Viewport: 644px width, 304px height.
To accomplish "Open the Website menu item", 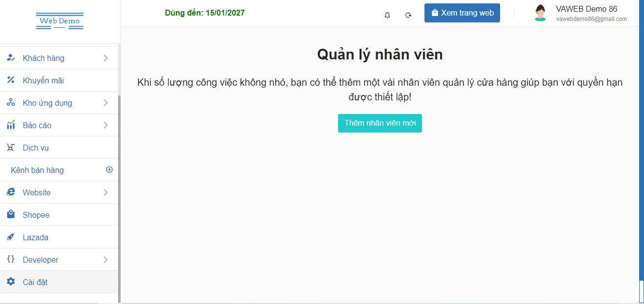I will [37, 192].
